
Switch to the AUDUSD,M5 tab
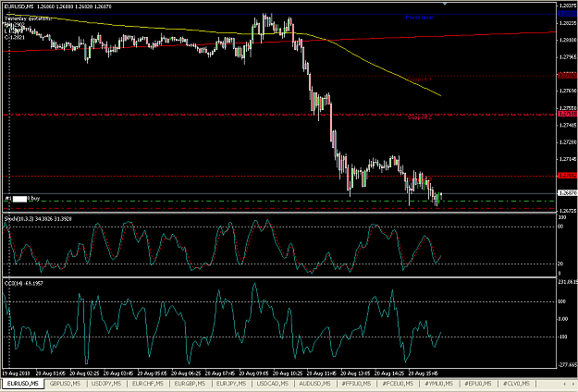tap(314, 384)
